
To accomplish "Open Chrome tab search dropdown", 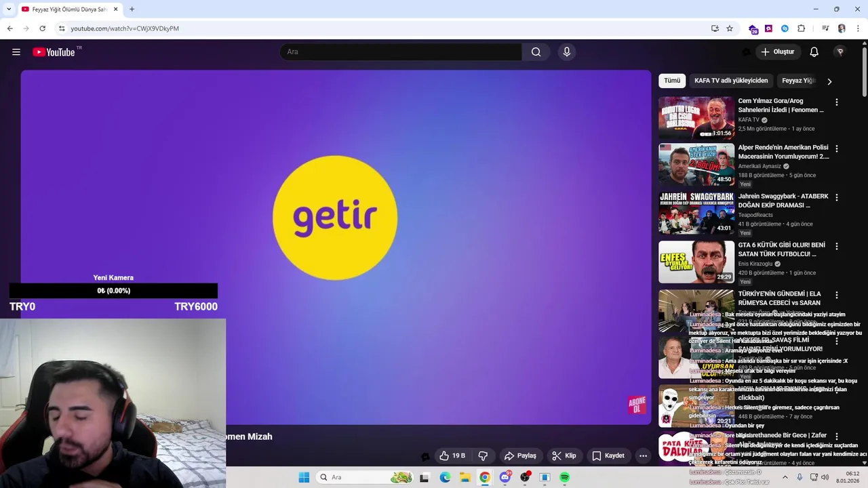I will 9,9.
